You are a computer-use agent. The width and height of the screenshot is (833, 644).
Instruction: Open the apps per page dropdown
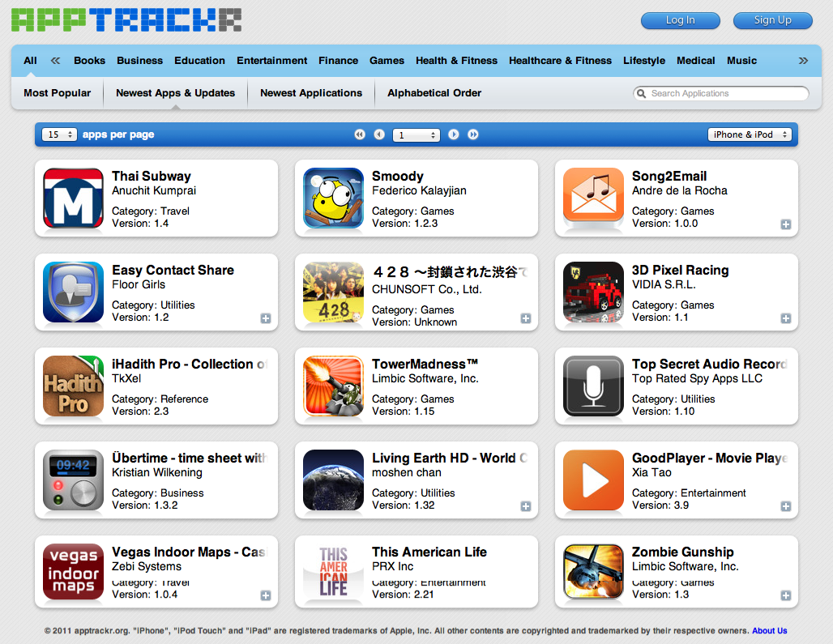point(59,134)
